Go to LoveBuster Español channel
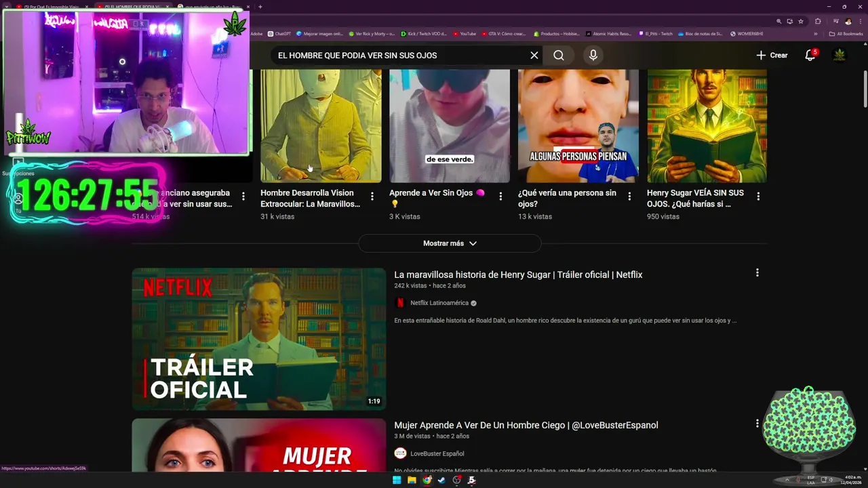The height and width of the screenshot is (488, 868). 437,453
